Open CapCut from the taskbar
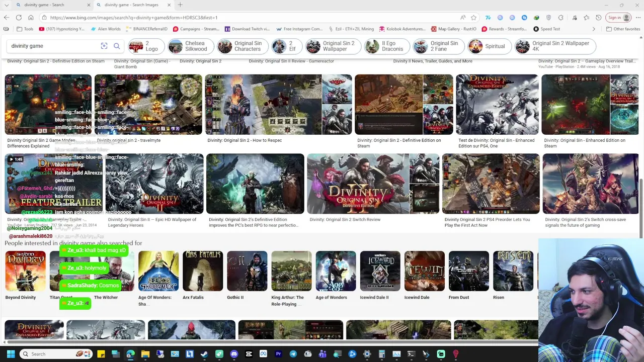 click(249, 354)
